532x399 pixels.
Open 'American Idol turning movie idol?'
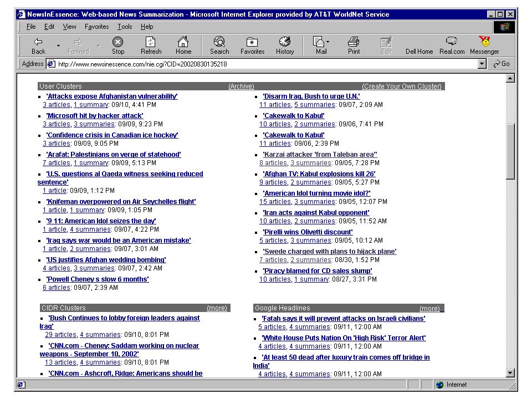[x=316, y=193]
